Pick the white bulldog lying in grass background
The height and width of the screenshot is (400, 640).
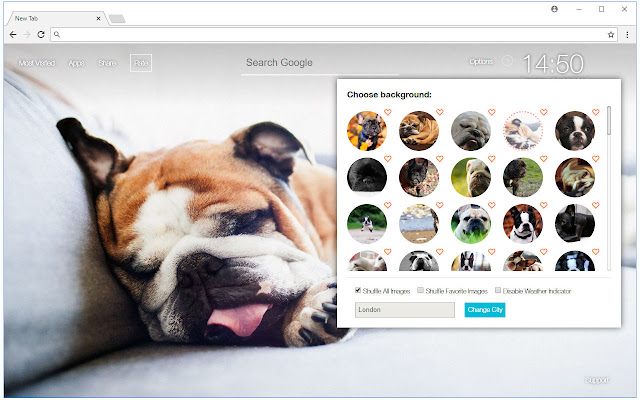coord(471,224)
